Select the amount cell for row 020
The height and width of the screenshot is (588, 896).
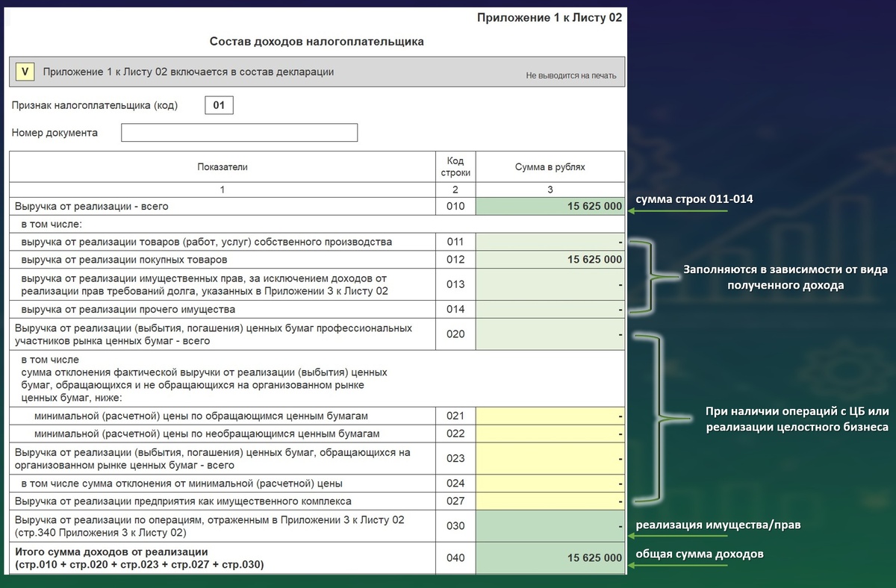point(550,334)
